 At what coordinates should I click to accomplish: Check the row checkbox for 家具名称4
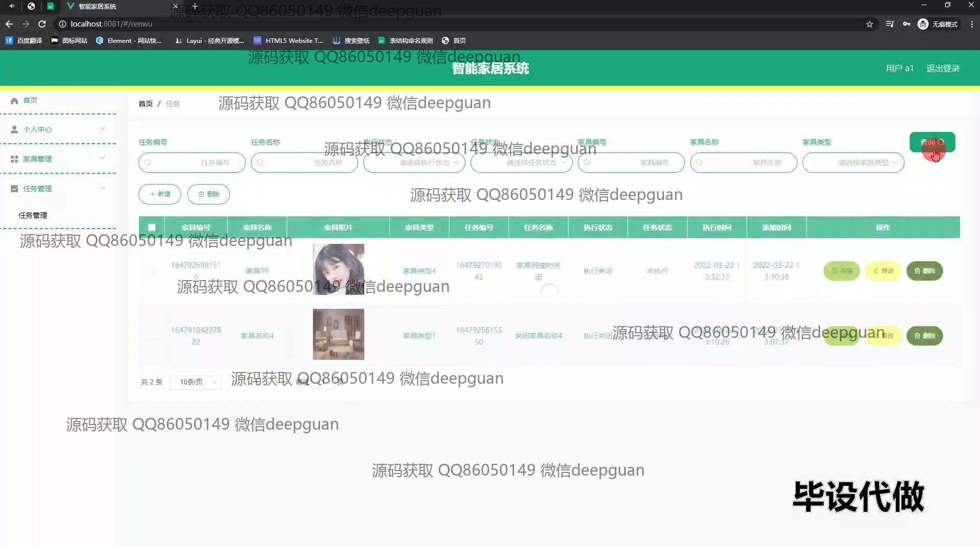[151, 336]
